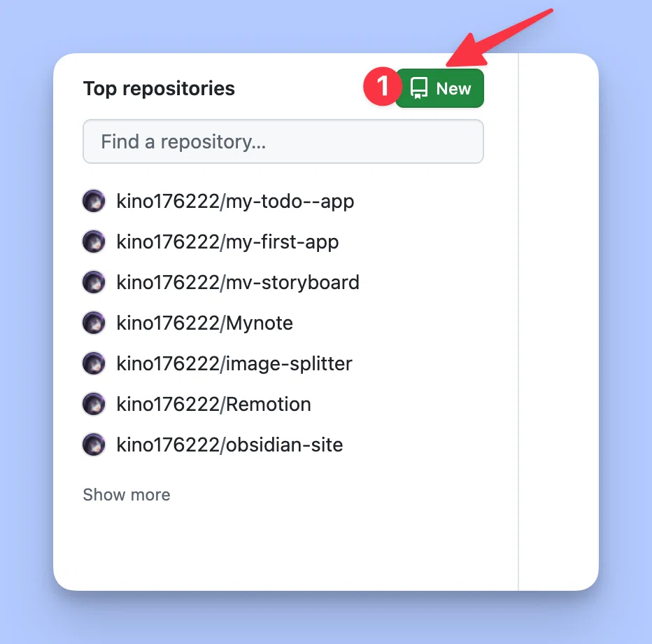Click the avatar beside my-todo--app
Image resolution: width=652 pixels, height=644 pixels.
click(94, 202)
